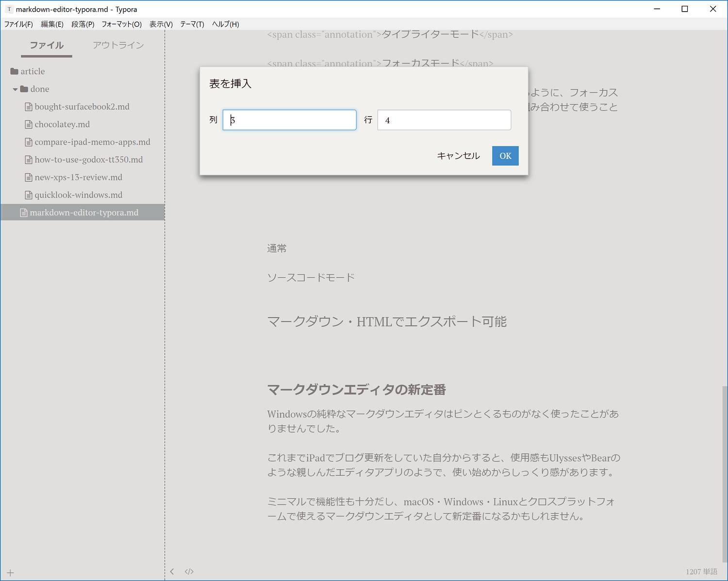Minimize the Typora window

point(657,9)
